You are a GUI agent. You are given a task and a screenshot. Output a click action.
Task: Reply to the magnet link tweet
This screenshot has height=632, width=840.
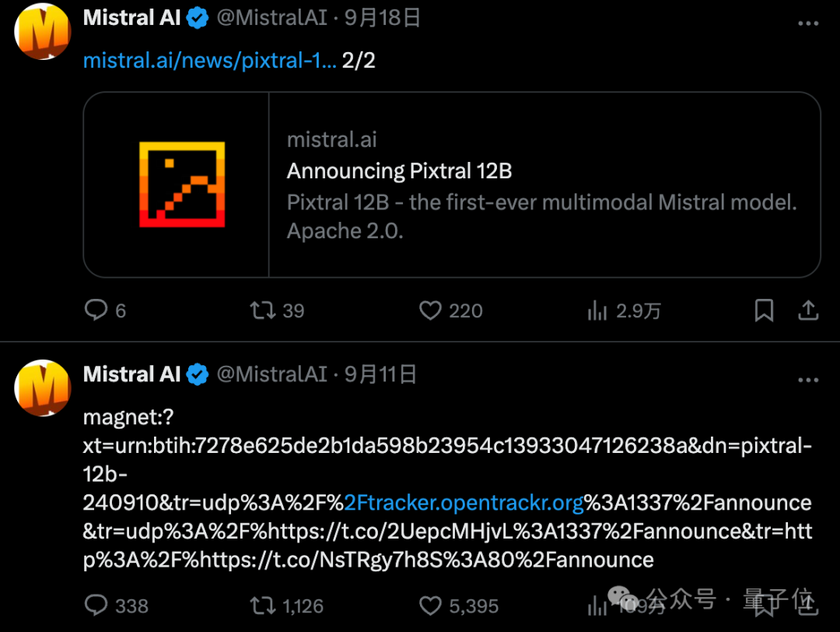pos(97,606)
